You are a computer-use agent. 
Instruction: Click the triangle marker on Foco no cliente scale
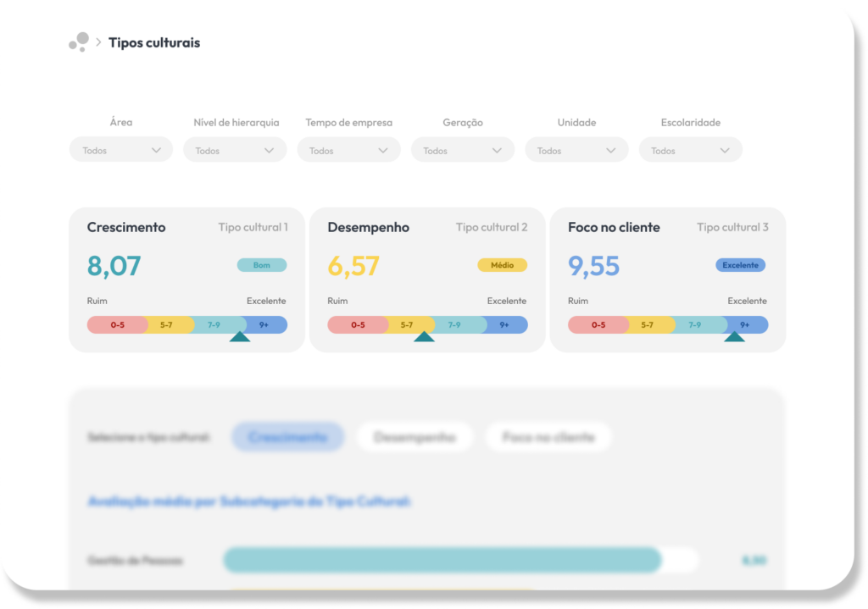[x=734, y=337]
